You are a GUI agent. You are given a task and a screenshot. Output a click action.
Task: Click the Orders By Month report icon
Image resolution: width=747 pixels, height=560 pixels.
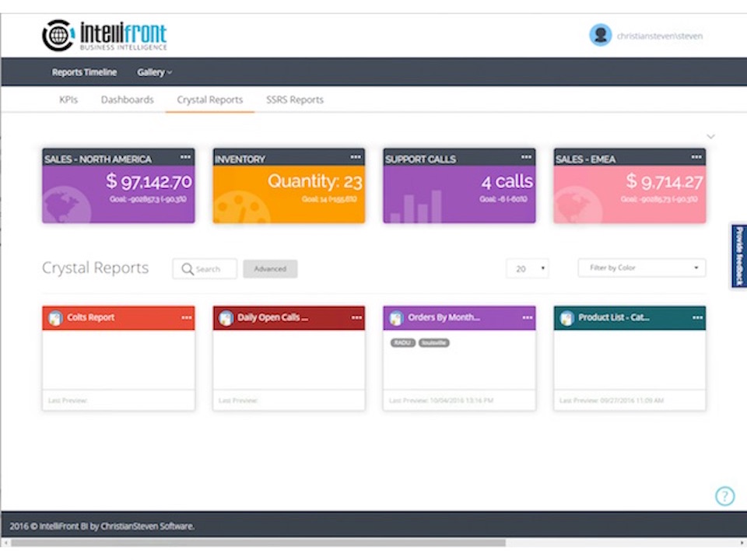click(x=396, y=318)
